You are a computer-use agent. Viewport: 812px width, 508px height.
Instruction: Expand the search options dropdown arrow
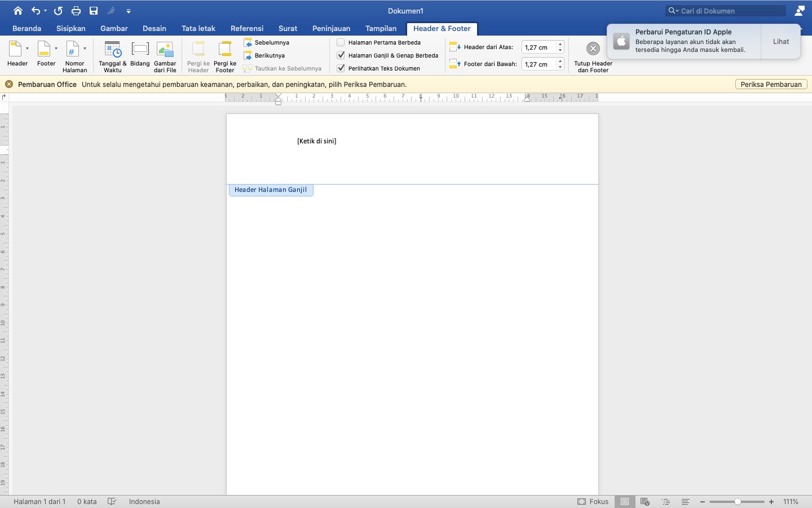[677, 11]
